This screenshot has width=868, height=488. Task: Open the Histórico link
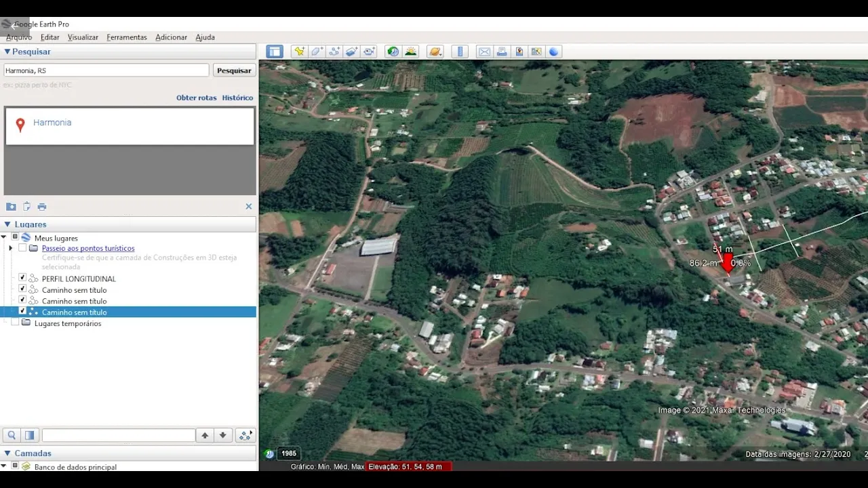(x=237, y=98)
